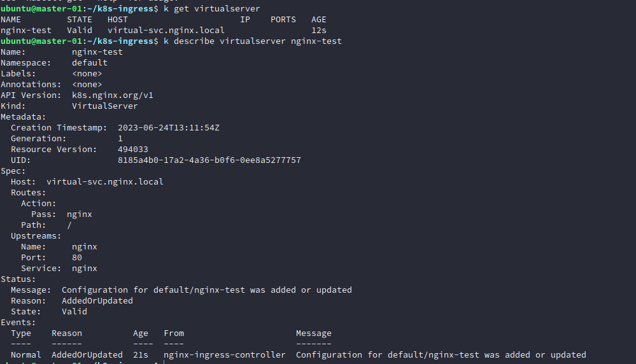This screenshot has height=364, width=636.
Task: Click the "k get virtualserver" command text
Action: pos(212,9)
